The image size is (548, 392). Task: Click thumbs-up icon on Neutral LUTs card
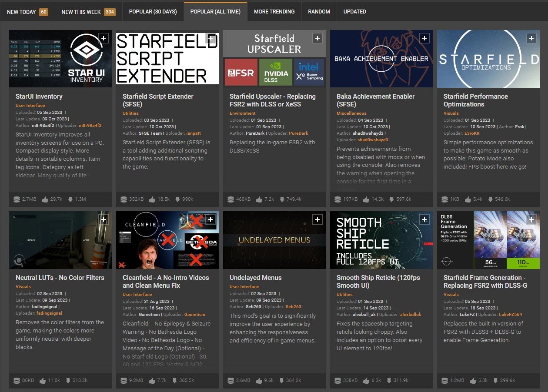tap(43, 381)
